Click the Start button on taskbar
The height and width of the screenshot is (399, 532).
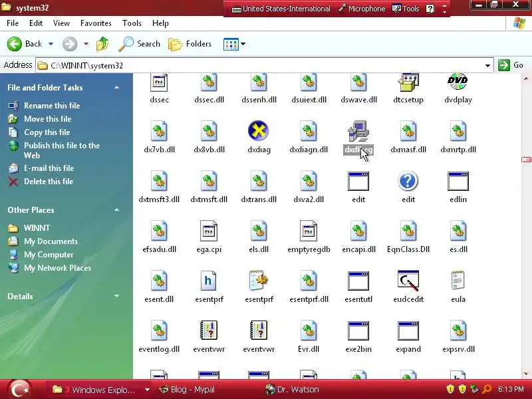(x=20, y=389)
